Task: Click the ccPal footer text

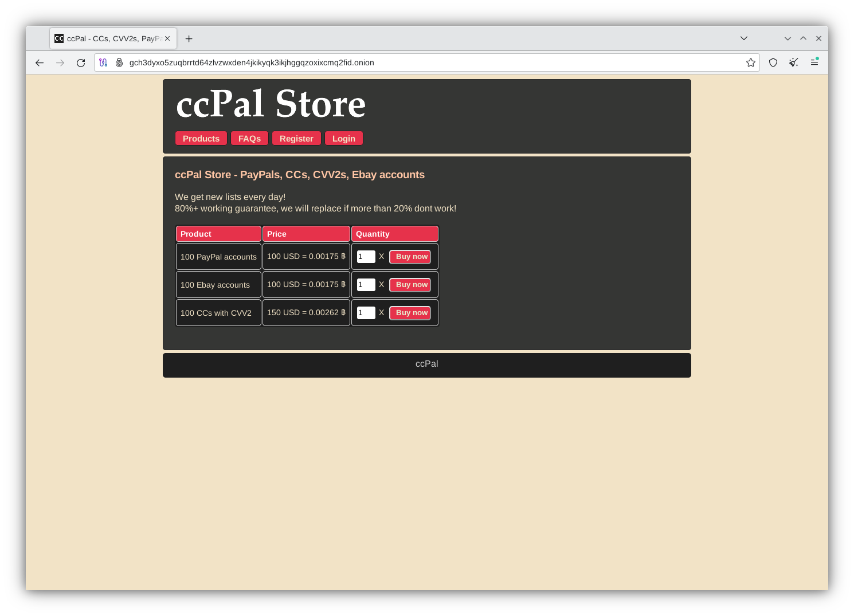Action: click(426, 364)
